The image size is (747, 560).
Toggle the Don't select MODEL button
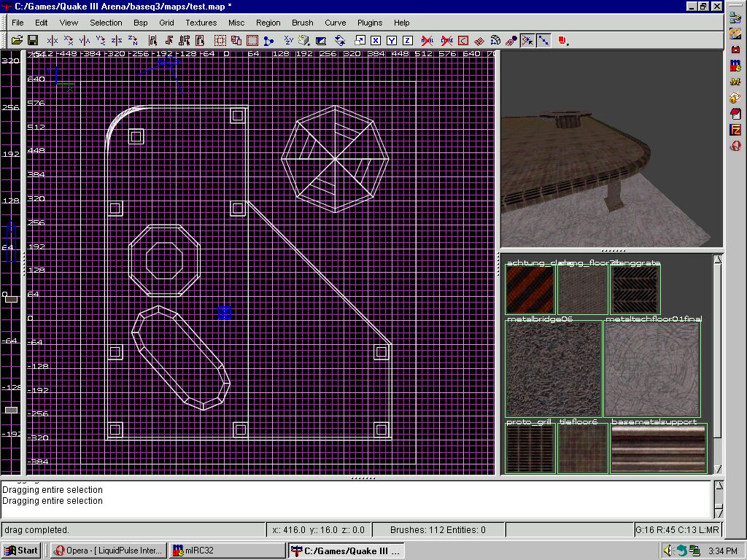[427, 41]
